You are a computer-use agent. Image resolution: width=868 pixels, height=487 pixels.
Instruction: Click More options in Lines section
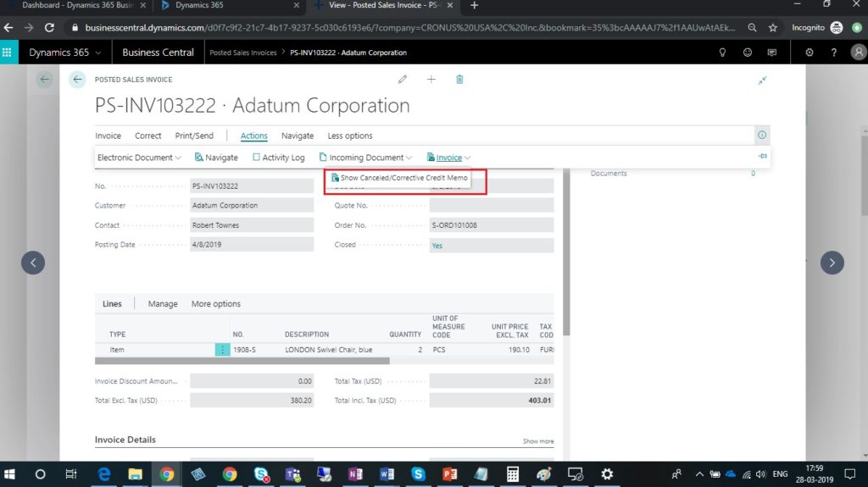(216, 304)
